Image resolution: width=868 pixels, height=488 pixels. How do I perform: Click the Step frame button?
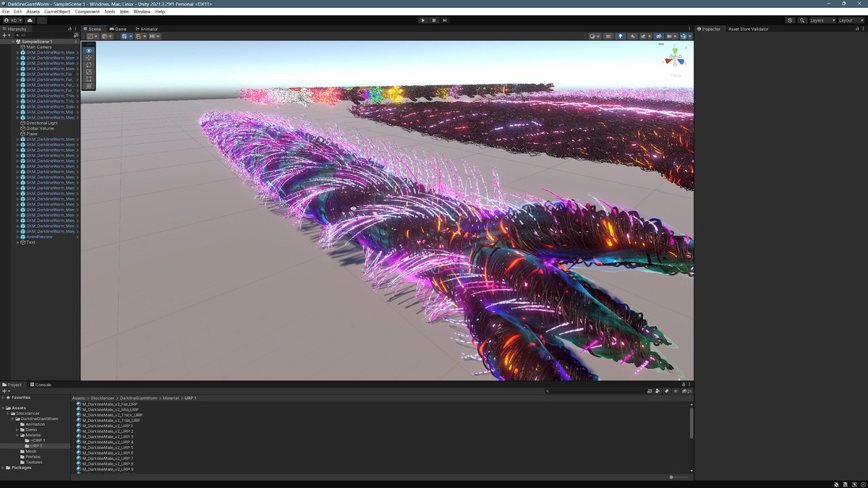coord(445,20)
